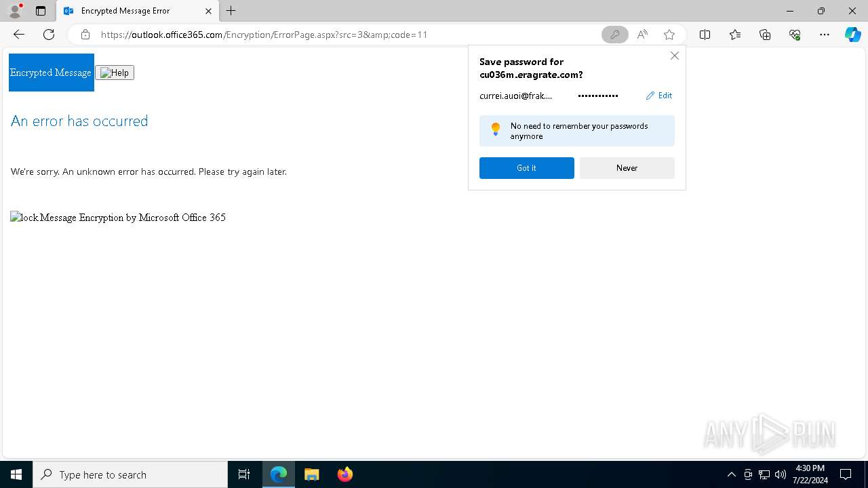Viewport: 868px width, 488px height.
Task: Open the Favorites list icon
Action: [735, 35]
